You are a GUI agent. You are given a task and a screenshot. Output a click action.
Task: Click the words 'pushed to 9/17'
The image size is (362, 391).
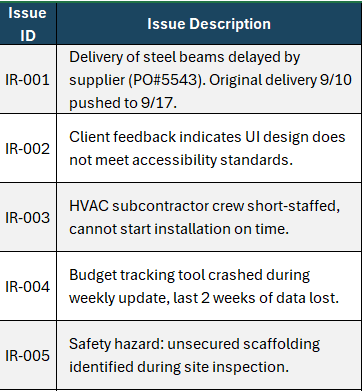pos(122,103)
